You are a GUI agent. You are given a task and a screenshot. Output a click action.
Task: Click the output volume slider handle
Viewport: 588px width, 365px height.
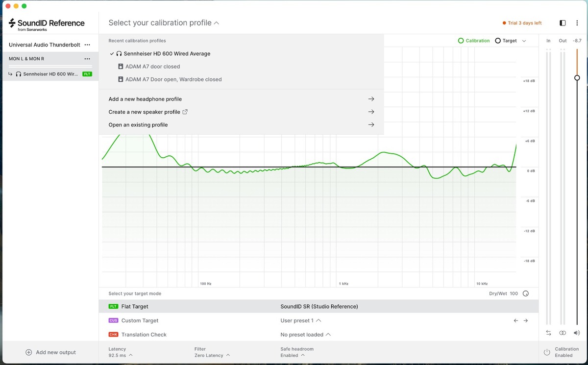(577, 78)
